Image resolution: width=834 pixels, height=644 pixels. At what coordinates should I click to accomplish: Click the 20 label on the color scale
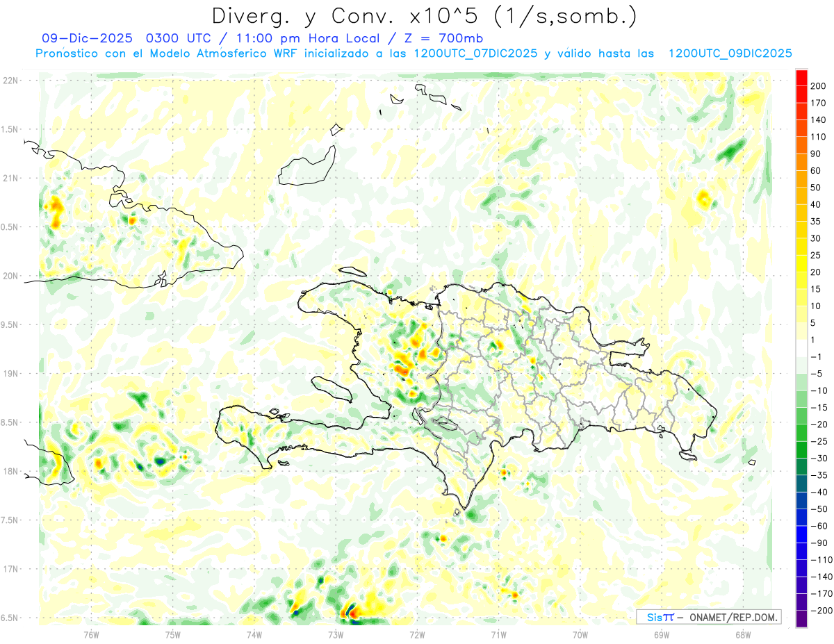pos(816,272)
